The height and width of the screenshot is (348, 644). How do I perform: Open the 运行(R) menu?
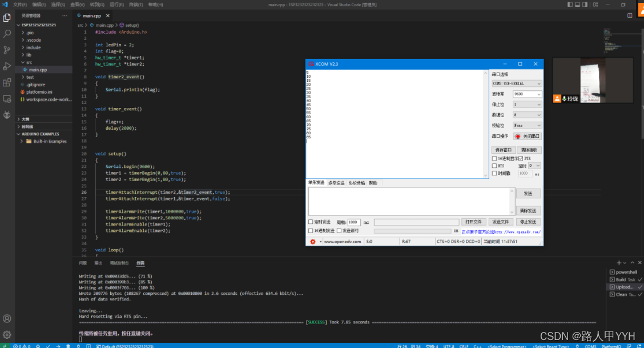tap(116, 5)
